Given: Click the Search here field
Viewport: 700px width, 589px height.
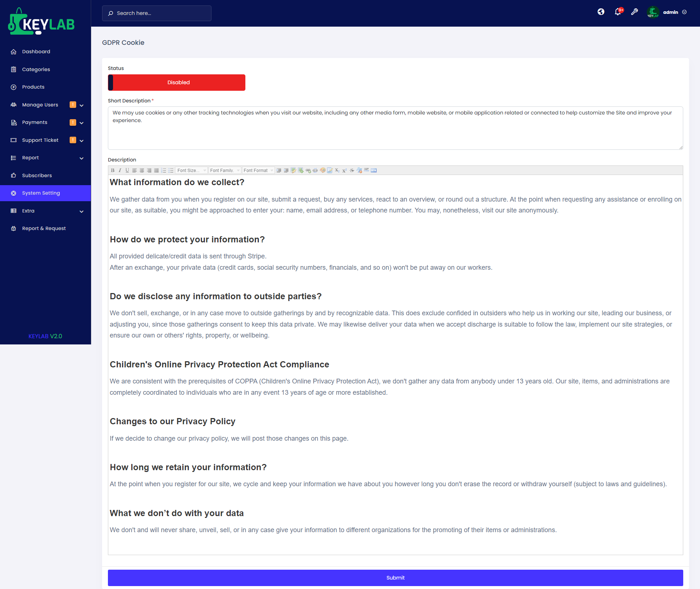Looking at the screenshot, I should (157, 13).
